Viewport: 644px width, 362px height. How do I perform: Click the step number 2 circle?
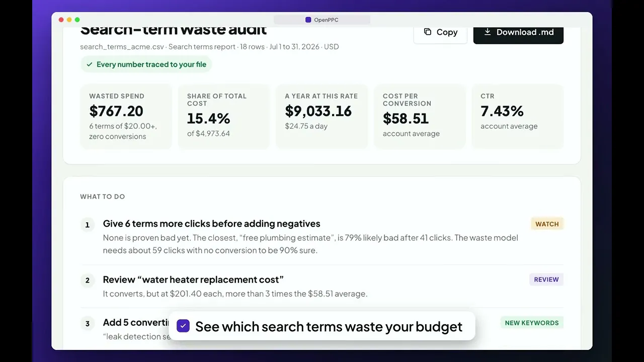click(x=88, y=280)
